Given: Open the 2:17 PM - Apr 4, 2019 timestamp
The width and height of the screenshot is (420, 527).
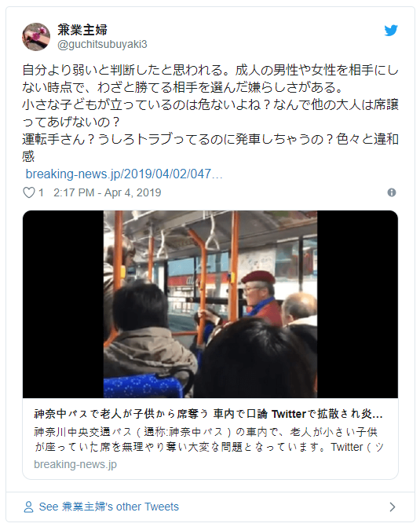Looking at the screenshot, I should [108, 192].
